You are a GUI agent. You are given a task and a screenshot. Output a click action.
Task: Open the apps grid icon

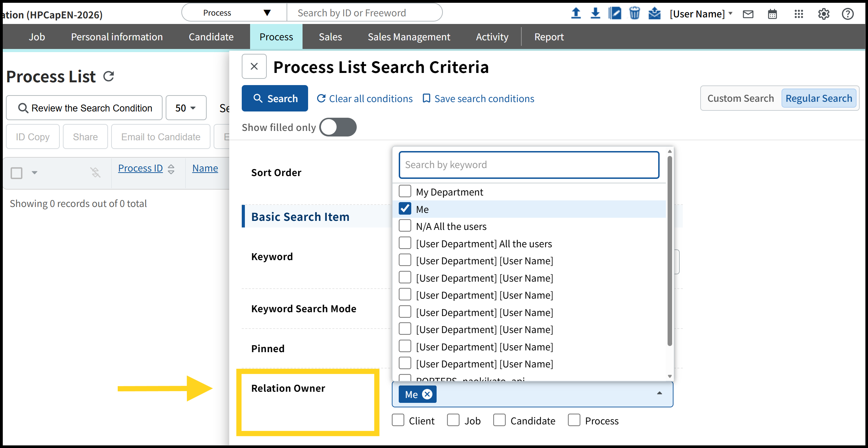[x=799, y=14]
